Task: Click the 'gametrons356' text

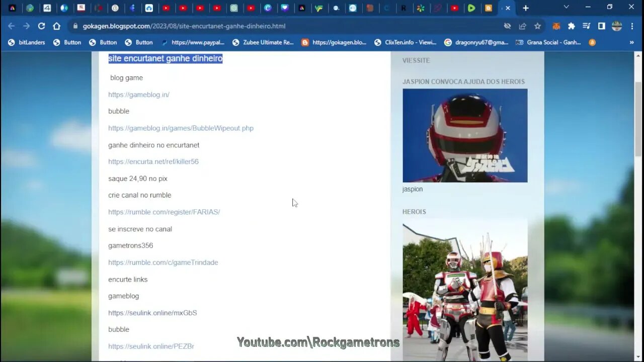Action: [x=131, y=245]
